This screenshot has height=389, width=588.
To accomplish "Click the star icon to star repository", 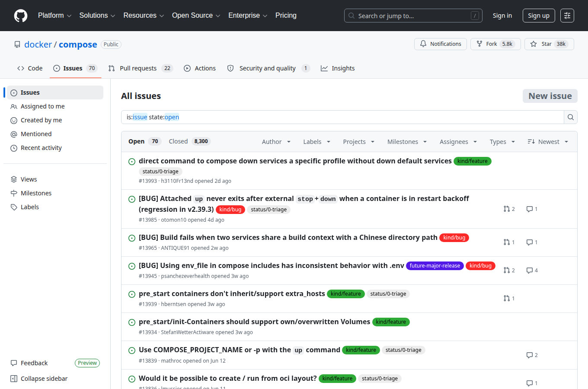I will [534, 44].
